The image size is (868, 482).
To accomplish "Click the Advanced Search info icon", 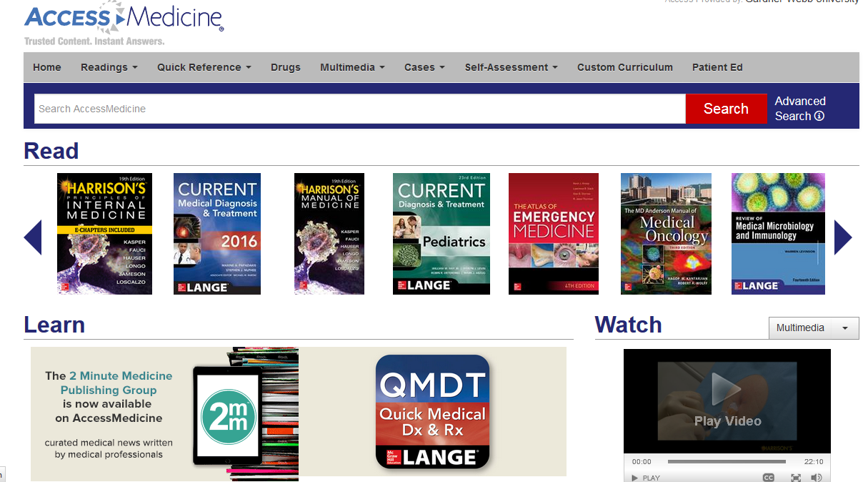I will [x=819, y=117].
